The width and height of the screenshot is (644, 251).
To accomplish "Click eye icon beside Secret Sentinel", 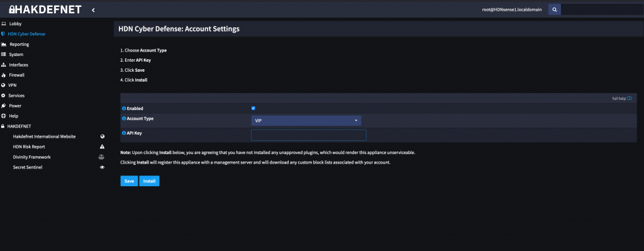I will pos(103,167).
